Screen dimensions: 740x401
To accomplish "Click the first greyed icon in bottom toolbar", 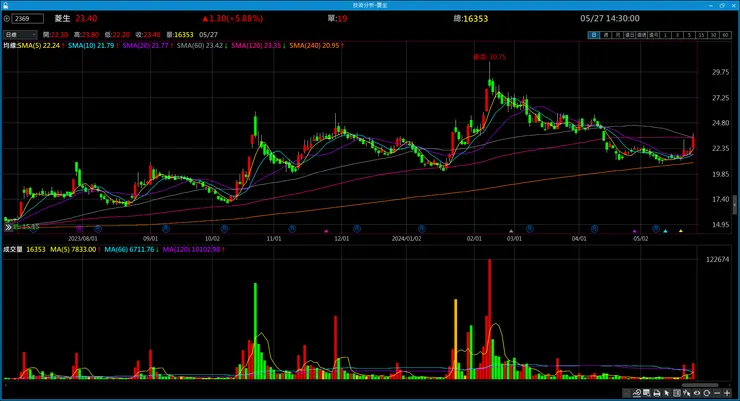I will [627, 393].
